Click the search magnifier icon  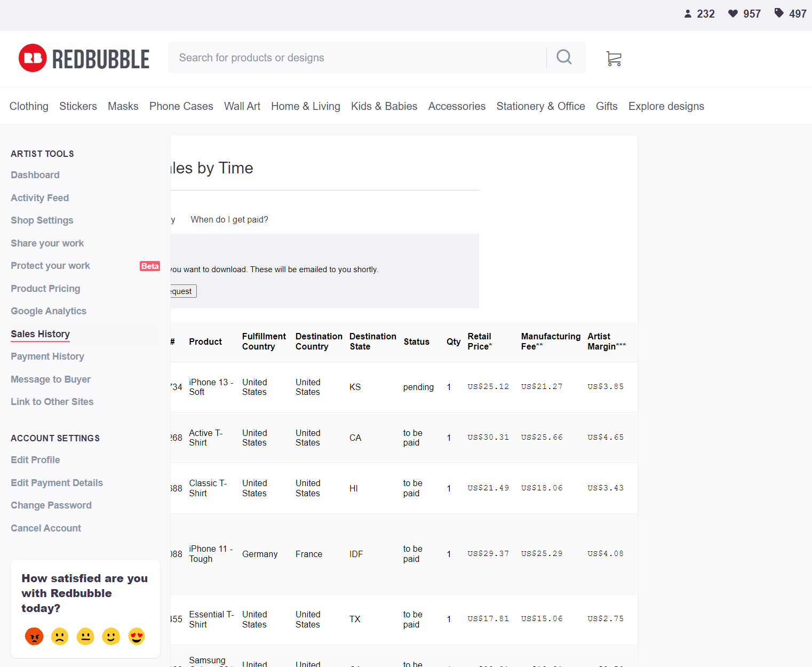tap(564, 57)
